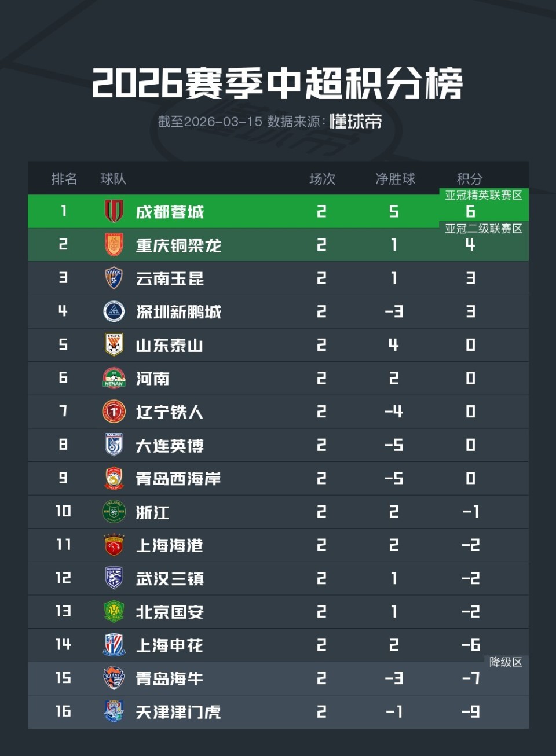Select the 辽宁铁人 red circular badge
This screenshot has width=556, height=756.
coord(114,412)
